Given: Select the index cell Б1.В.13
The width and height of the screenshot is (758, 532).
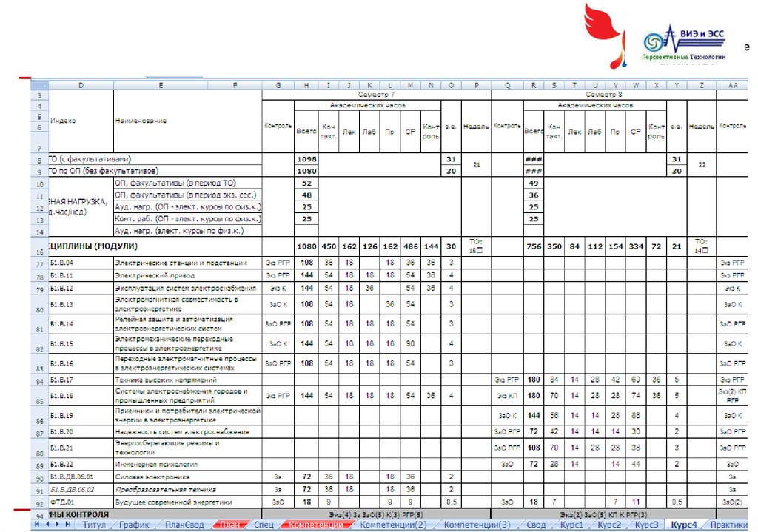Looking at the screenshot, I should (x=81, y=304).
